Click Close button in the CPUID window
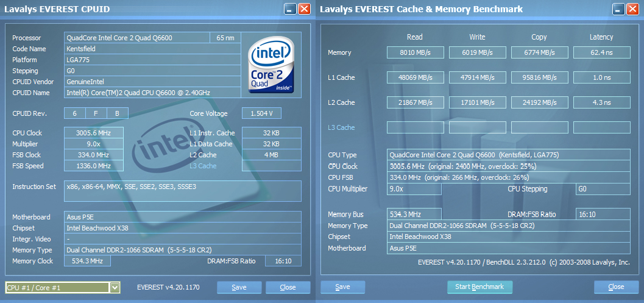Image resolution: width=644 pixels, height=303 pixels. pos(288,287)
